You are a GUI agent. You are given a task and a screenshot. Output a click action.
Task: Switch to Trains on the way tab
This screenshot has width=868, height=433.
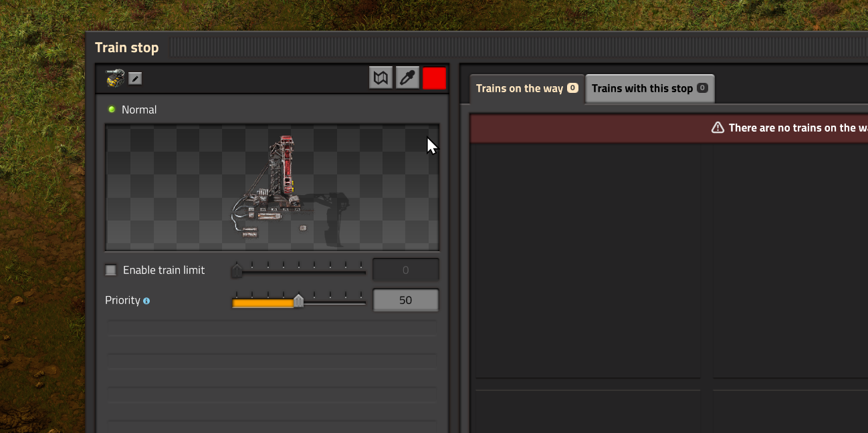coord(527,89)
